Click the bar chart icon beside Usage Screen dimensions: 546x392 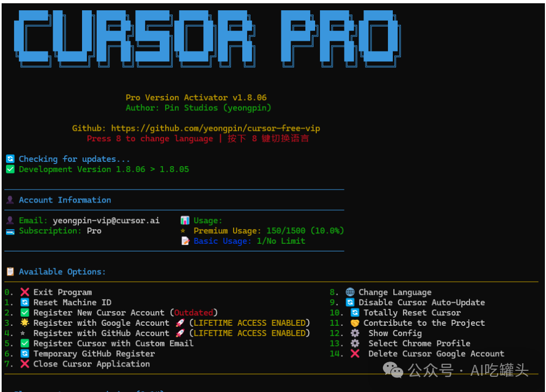[x=185, y=220]
